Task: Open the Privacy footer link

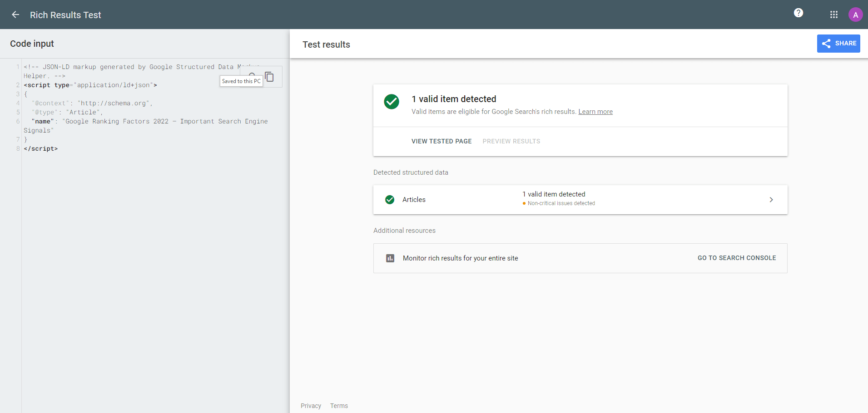Action: [x=311, y=406]
